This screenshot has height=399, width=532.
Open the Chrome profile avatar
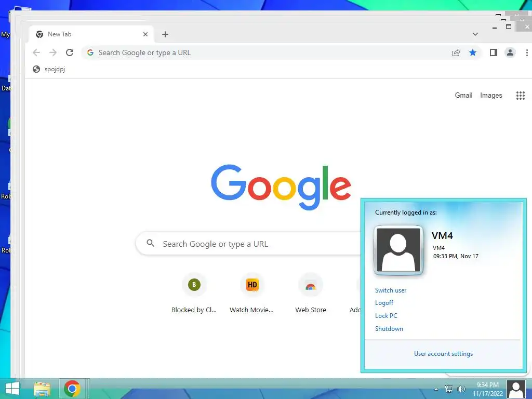[510, 52]
